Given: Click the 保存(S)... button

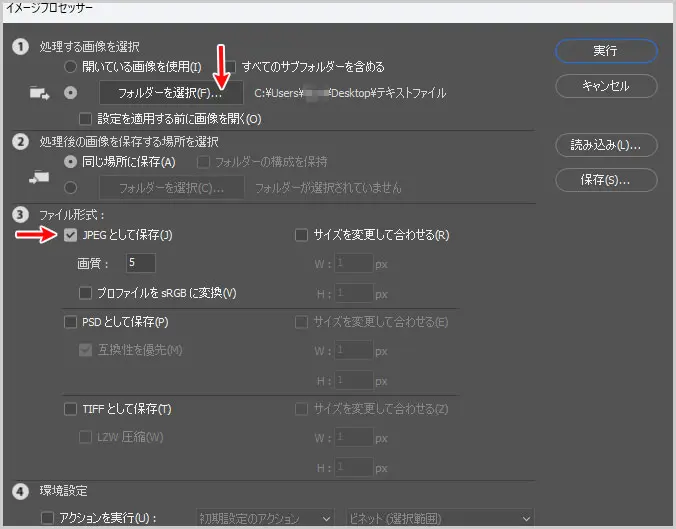Looking at the screenshot, I should pos(606,180).
